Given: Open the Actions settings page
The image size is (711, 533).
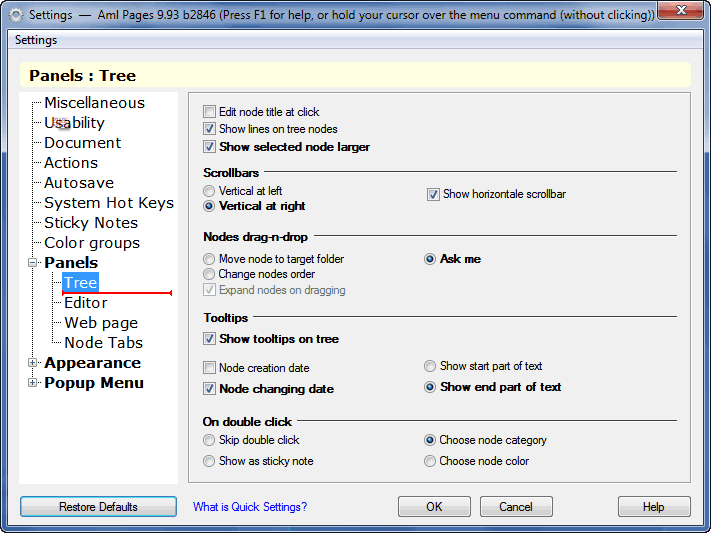Looking at the screenshot, I should coord(71,163).
